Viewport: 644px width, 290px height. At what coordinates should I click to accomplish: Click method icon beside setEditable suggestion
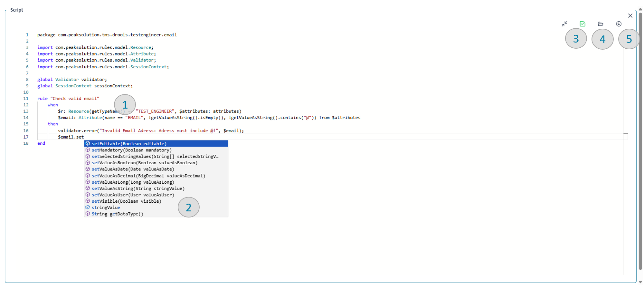[x=88, y=143]
